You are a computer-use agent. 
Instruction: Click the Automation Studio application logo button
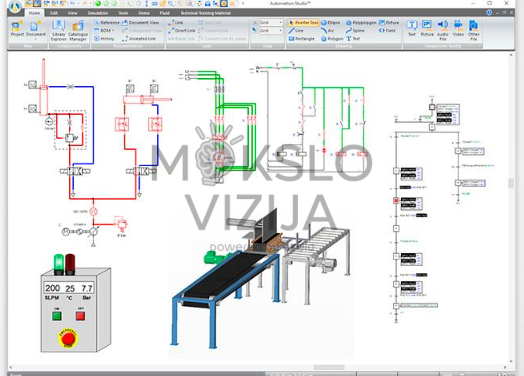pyautogui.click(x=14, y=6)
